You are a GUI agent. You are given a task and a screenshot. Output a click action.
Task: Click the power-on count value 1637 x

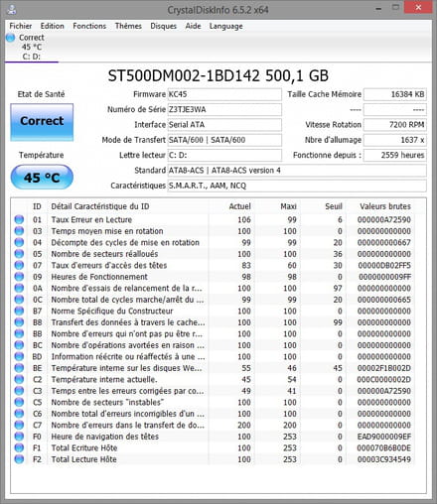(395, 140)
